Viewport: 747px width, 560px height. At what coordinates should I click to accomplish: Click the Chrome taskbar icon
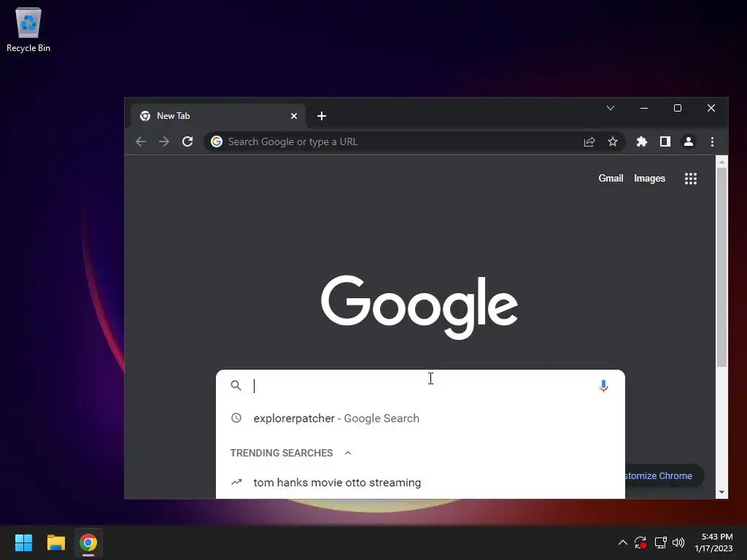tap(88, 542)
